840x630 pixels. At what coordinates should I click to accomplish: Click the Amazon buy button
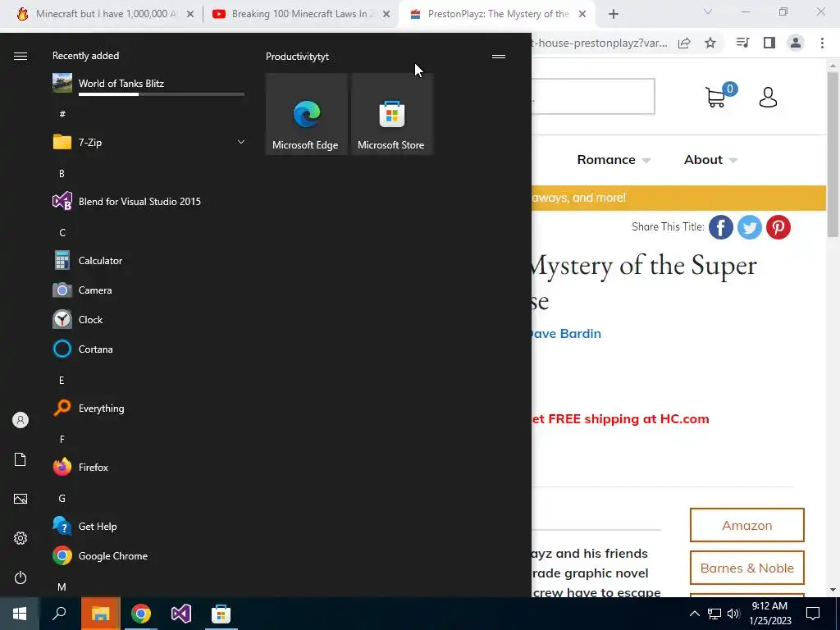coord(747,525)
